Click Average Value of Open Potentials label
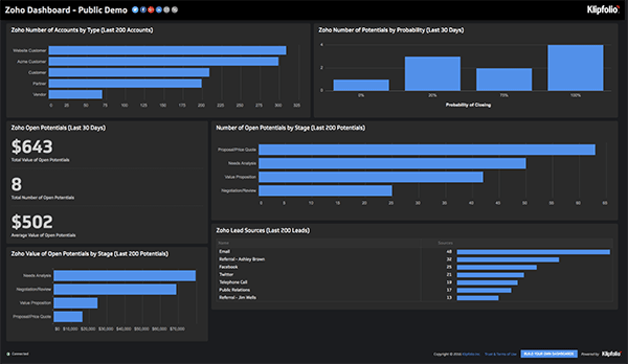628x364 pixels. tap(44, 235)
